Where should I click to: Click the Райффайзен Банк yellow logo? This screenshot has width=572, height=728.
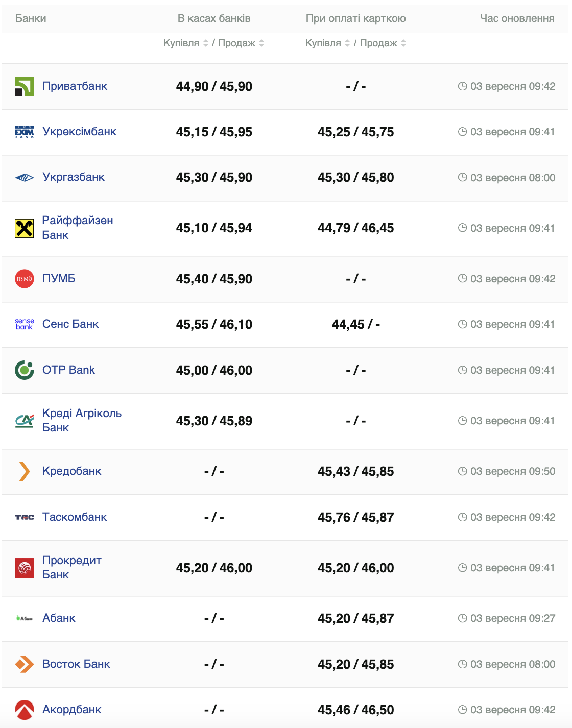point(25,228)
